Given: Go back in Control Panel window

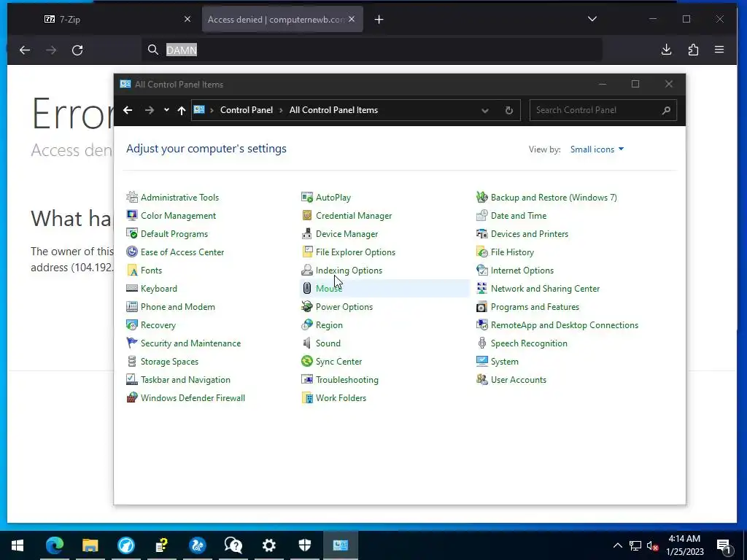Looking at the screenshot, I should 128,110.
